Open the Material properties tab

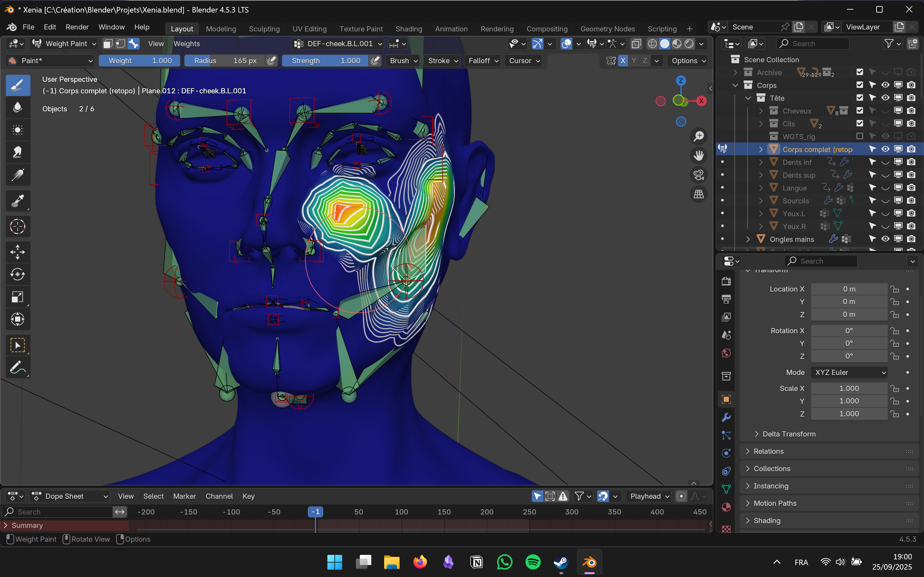[726, 507]
